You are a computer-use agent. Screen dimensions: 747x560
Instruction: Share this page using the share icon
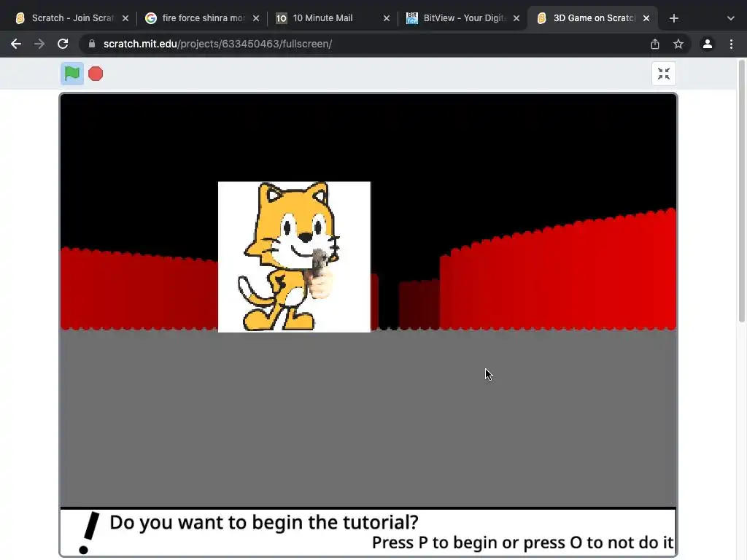(655, 44)
